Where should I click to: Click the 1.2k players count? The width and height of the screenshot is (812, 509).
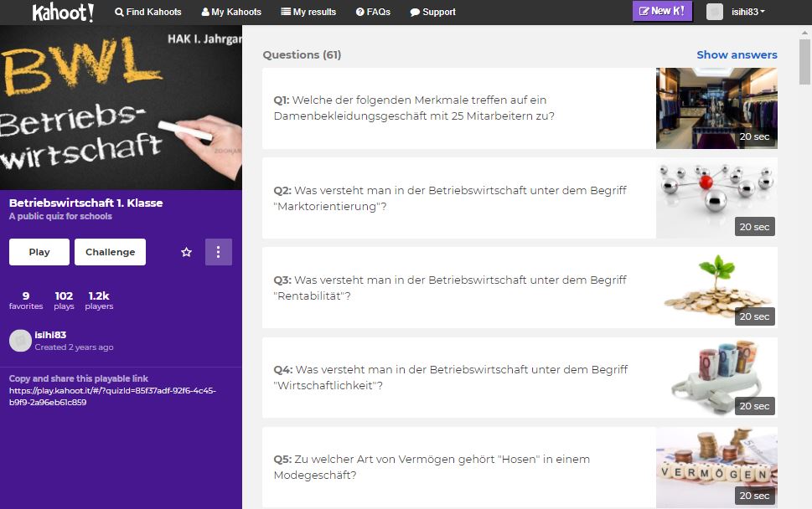pos(99,300)
